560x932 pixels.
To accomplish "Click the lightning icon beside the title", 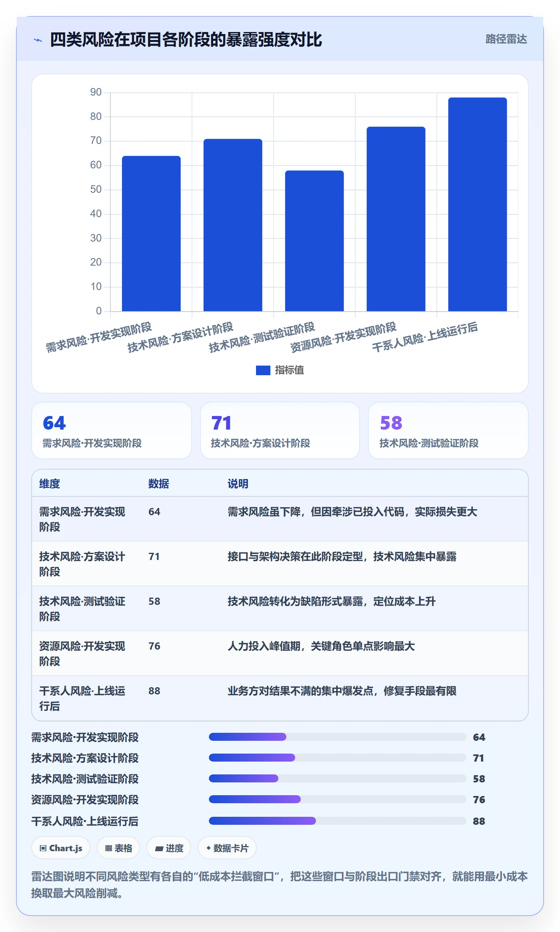I will click(38, 40).
